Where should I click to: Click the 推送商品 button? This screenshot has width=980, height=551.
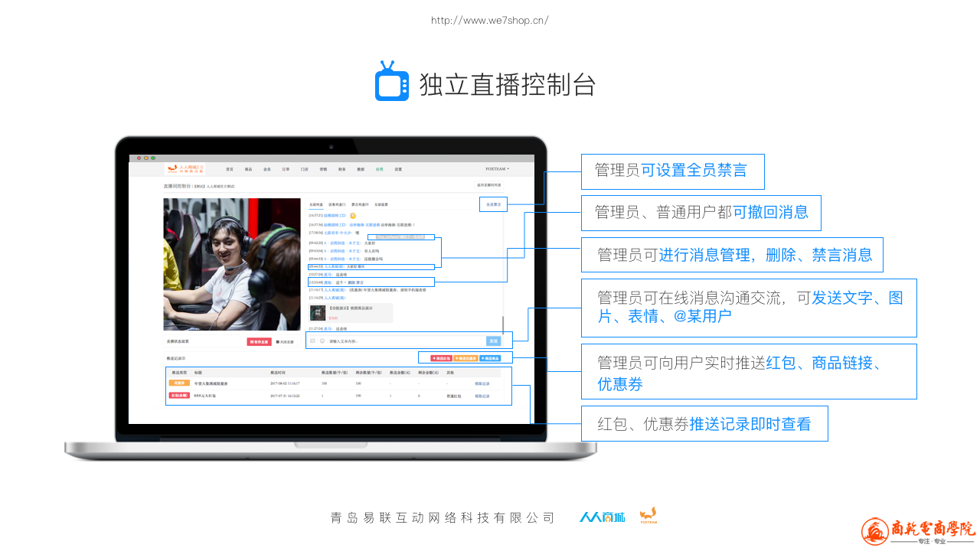coord(490,358)
